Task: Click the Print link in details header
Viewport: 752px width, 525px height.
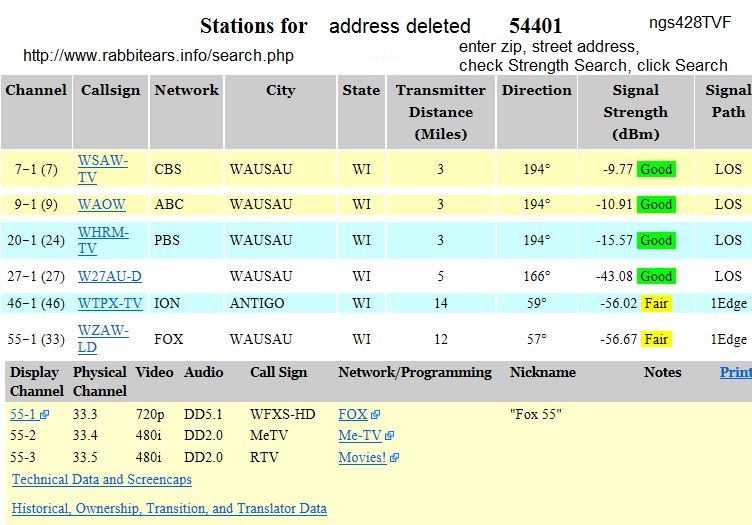Action: point(735,372)
